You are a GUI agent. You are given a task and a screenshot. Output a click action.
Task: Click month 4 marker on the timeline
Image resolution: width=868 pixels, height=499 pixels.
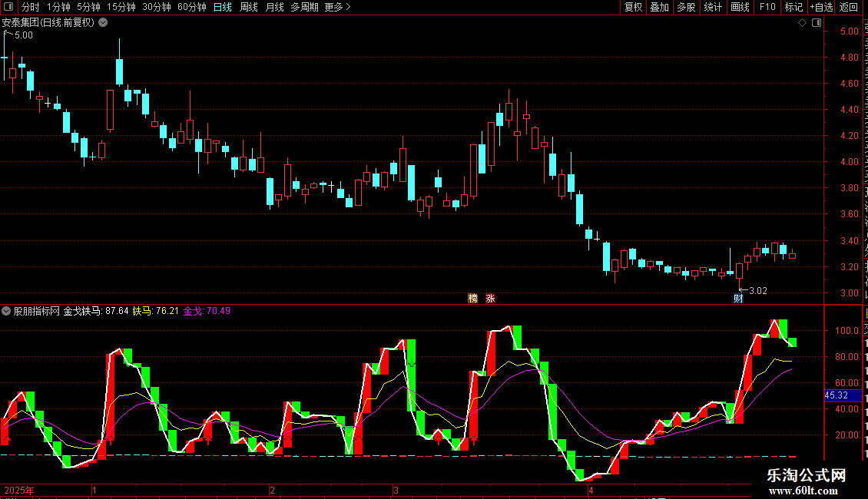[591, 490]
